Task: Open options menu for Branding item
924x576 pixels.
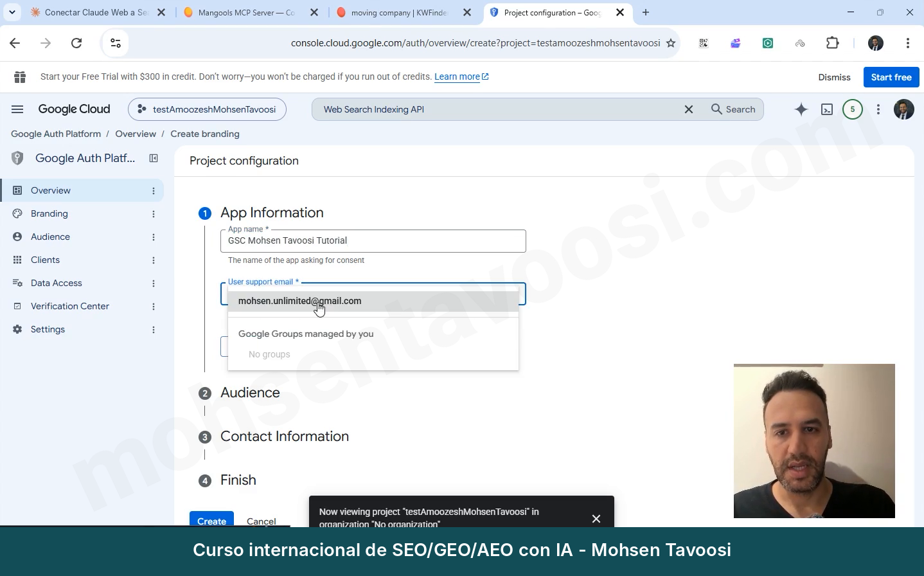Action: point(154,214)
